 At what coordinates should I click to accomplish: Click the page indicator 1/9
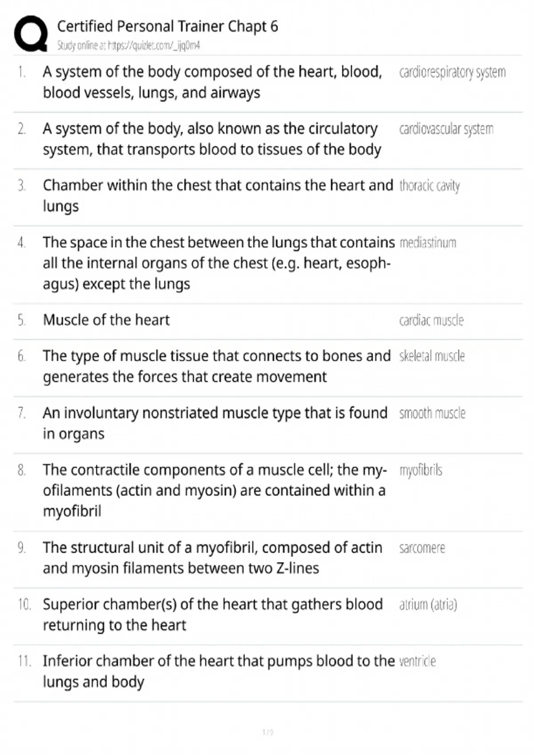point(268,732)
